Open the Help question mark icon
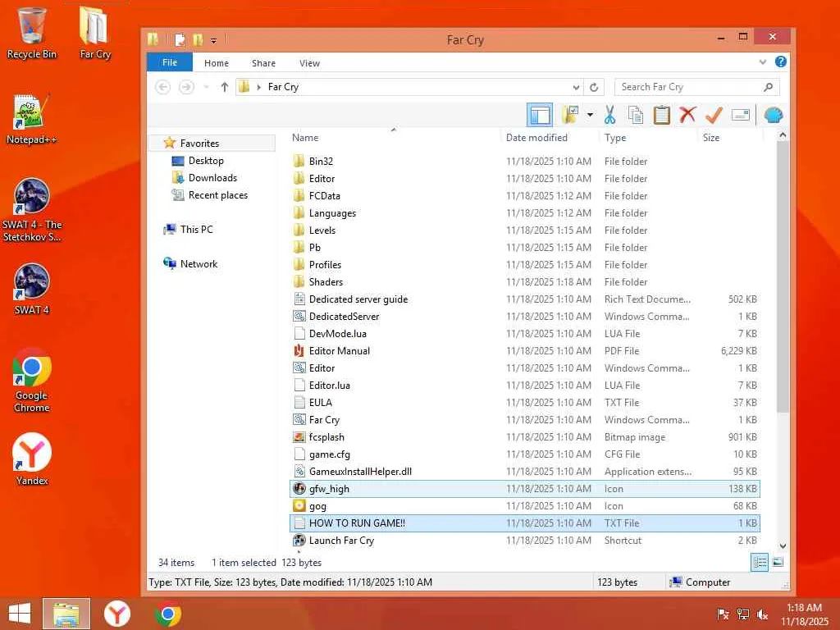 781,62
